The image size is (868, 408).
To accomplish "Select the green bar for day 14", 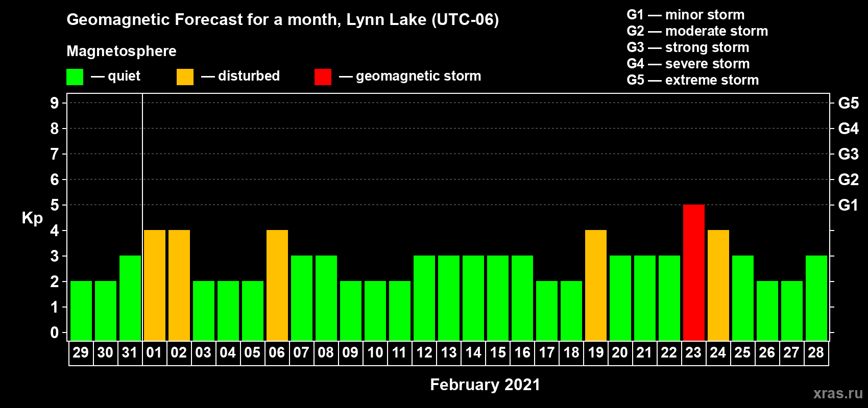I will (x=473, y=298).
